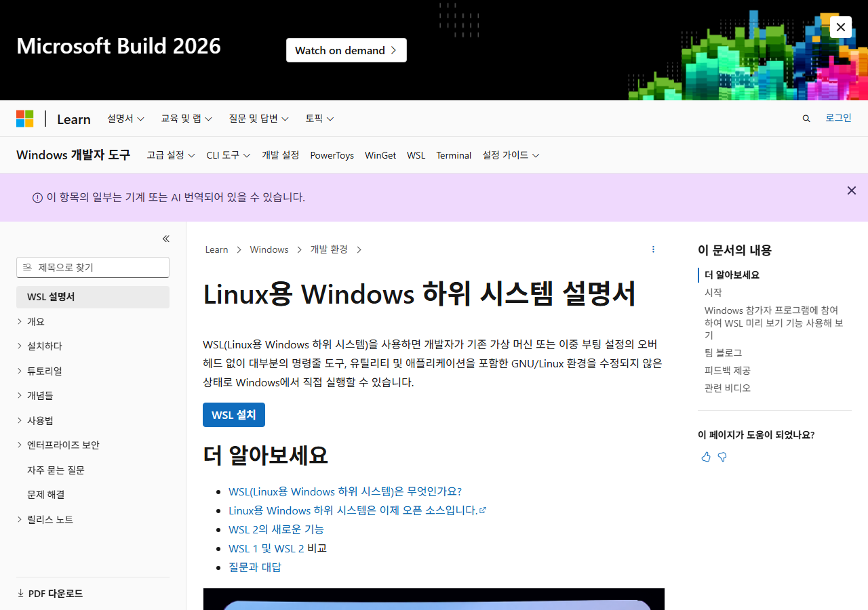Click the PDF 다운로드 button
This screenshot has height=610, width=868.
pos(50,594)
